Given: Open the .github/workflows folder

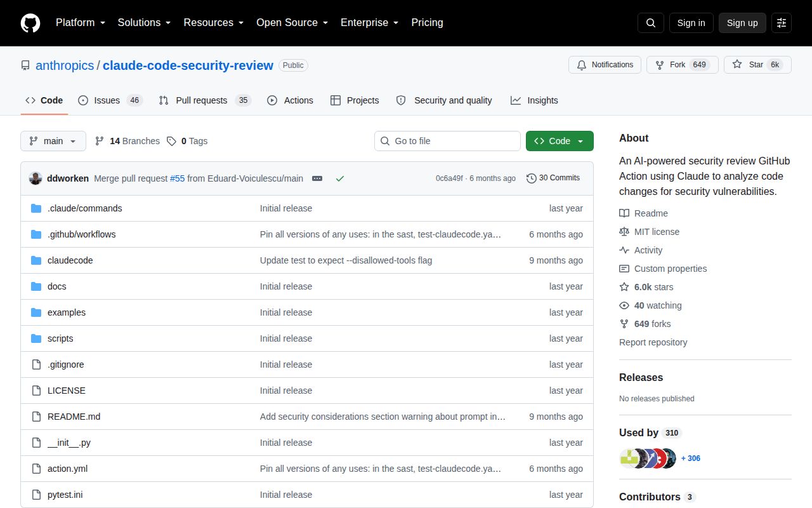Looking at the screenshot, I should [81, 234].
